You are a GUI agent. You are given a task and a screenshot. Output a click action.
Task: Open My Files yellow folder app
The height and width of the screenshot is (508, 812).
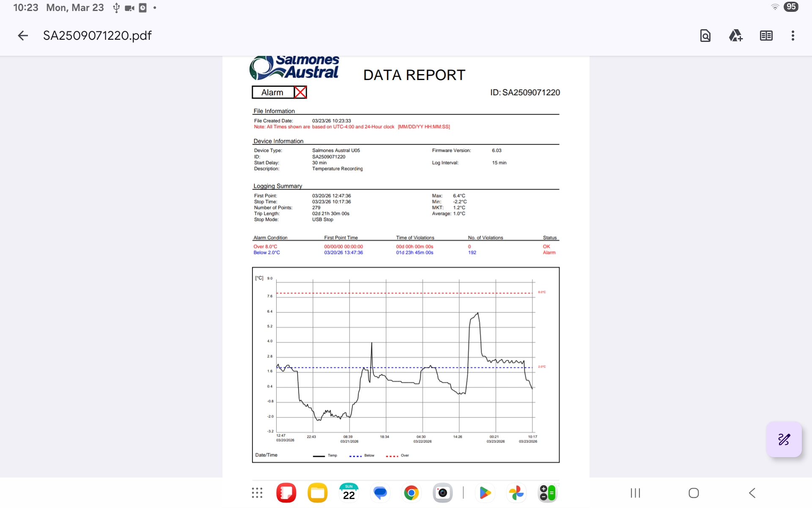(x=318, y=493)
